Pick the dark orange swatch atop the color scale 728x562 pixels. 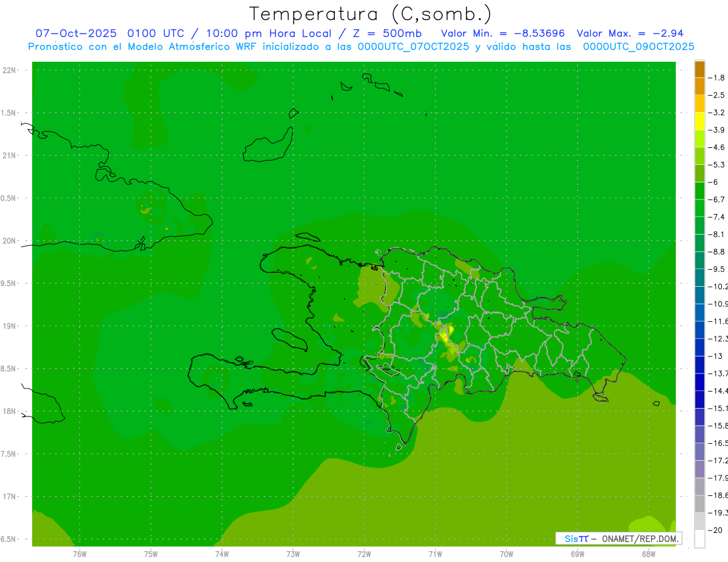pos(699,69)
